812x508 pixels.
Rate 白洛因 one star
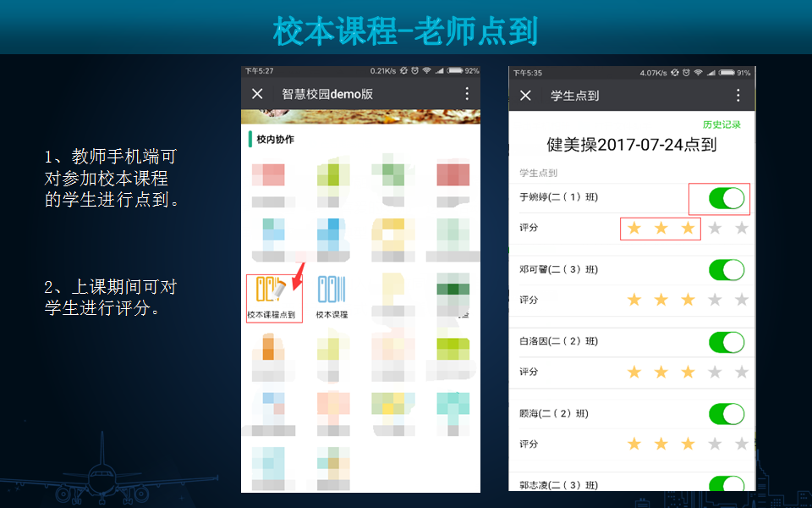(x=634, y=372)
